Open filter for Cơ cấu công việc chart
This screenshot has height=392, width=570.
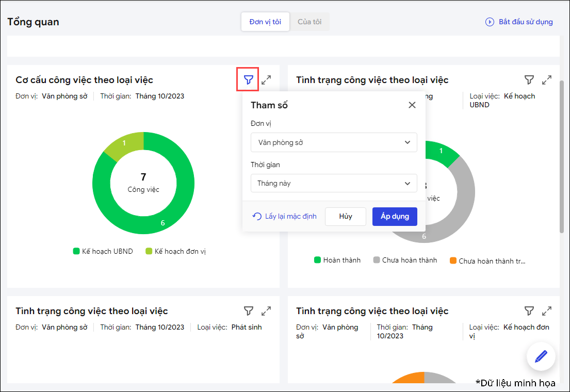tap(248, 79)
